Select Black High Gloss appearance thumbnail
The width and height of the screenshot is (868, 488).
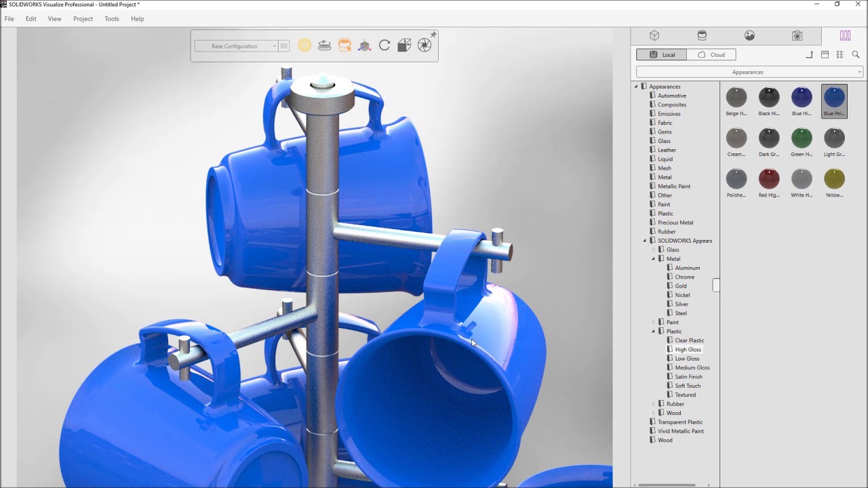769,101
